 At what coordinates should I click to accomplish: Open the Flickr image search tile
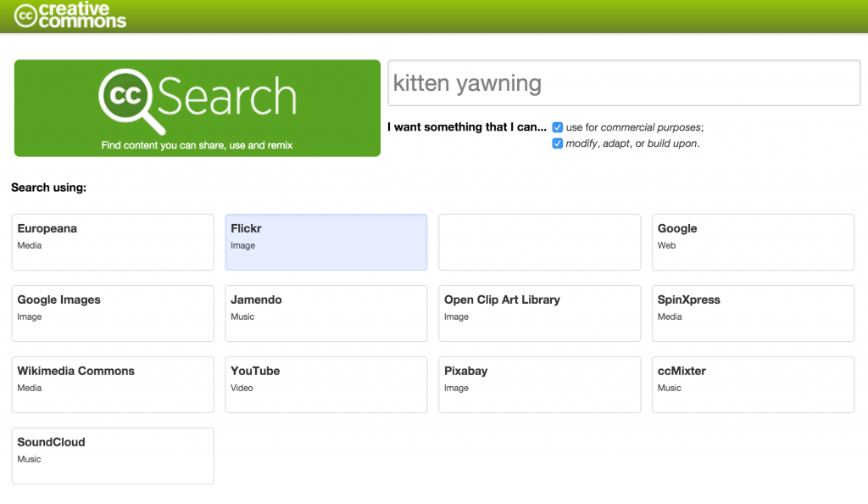point(325,242)
